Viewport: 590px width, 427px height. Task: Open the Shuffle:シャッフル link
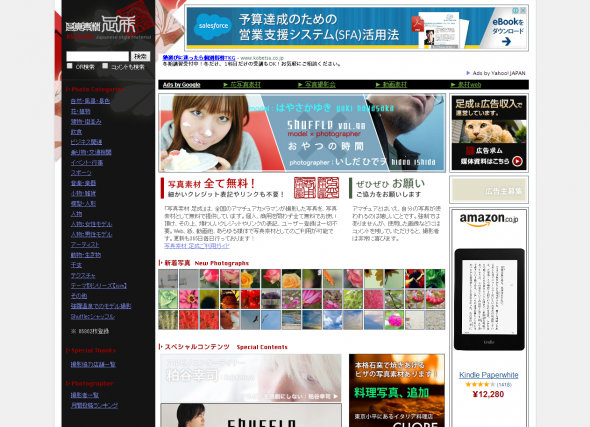(x=93, y=316)
